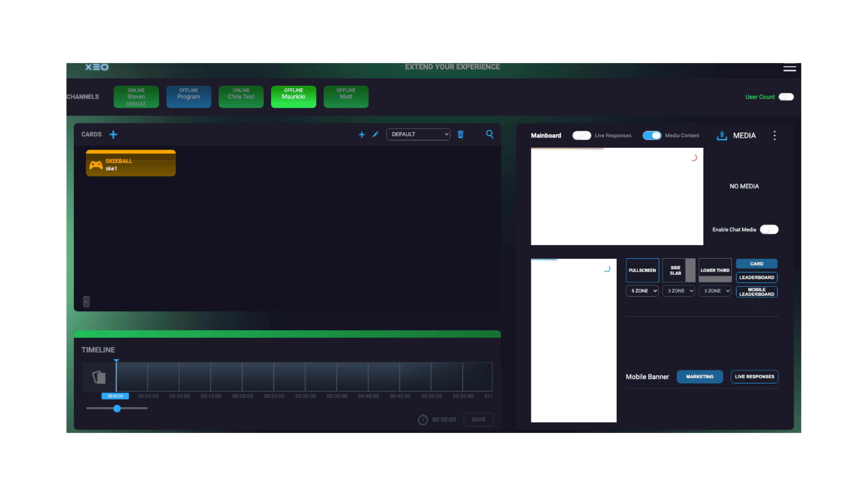Click the timeline playhead marker
868x496 pixels.
tap(116, 360)
